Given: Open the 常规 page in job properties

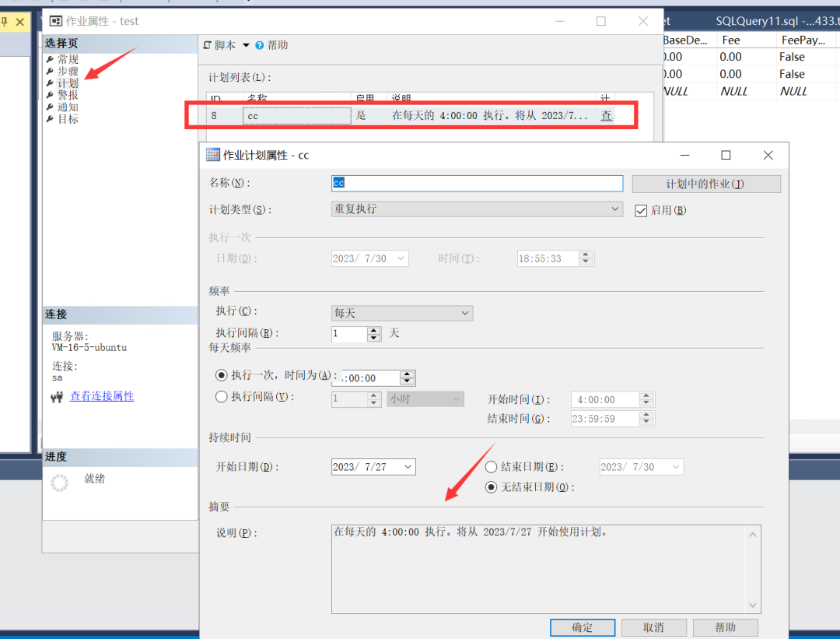Looking at the screenshot, I should coord(68,59).
